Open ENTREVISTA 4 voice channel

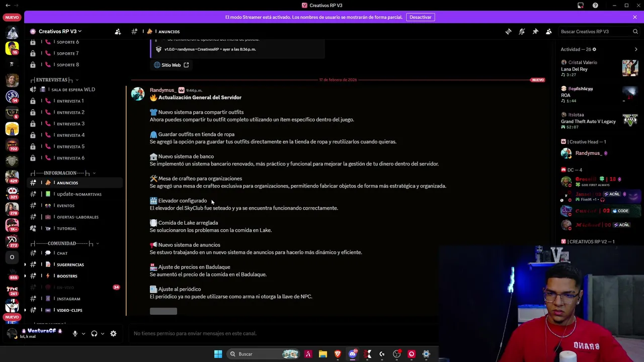pyautogui.click(x=75, y=135)
